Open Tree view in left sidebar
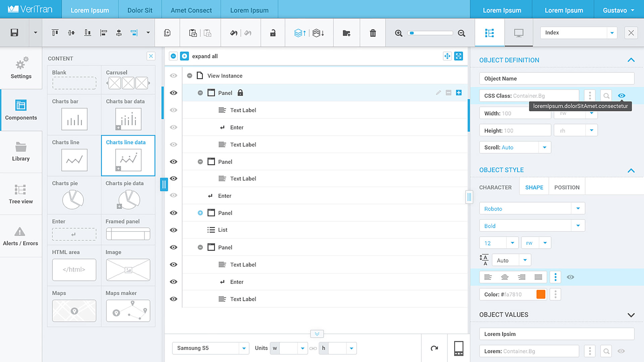This screenshot has width=644, height=362. click(21, 194)
